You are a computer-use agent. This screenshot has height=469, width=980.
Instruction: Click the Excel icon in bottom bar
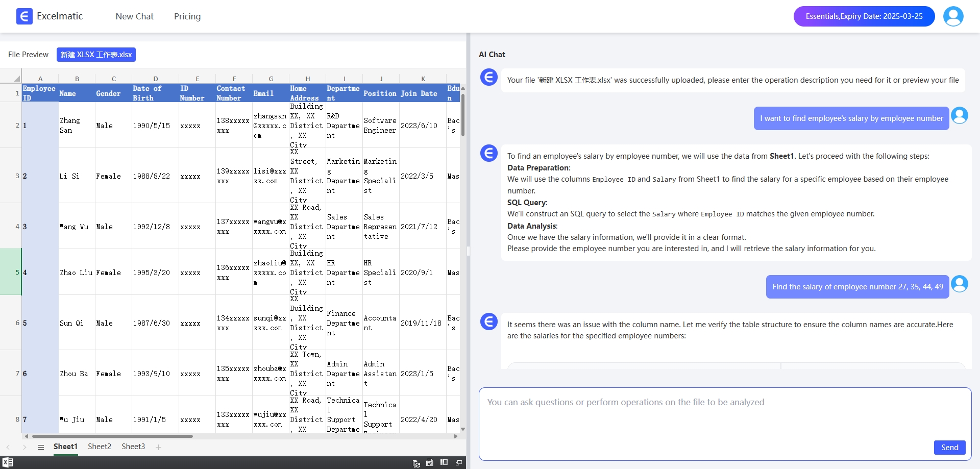click(8, 462)
